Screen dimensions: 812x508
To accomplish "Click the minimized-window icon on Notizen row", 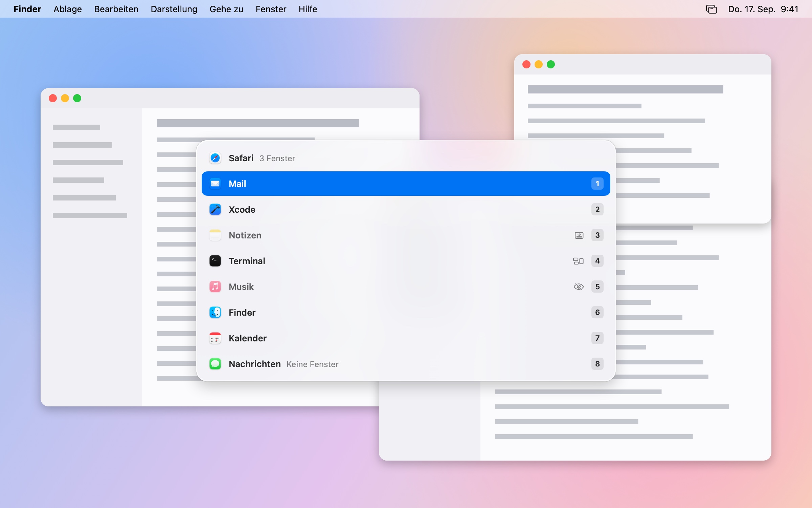I will point(579,235).
